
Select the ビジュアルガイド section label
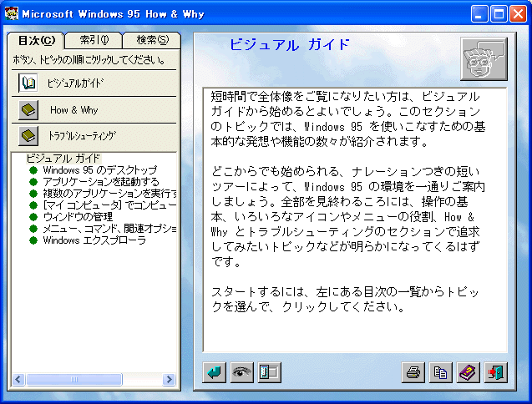click(75, 83)
